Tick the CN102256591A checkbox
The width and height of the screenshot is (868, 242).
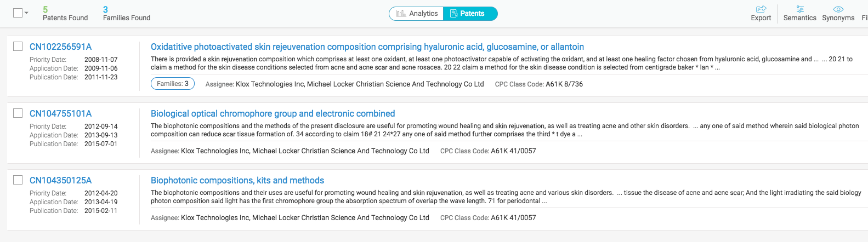point(18,47)
